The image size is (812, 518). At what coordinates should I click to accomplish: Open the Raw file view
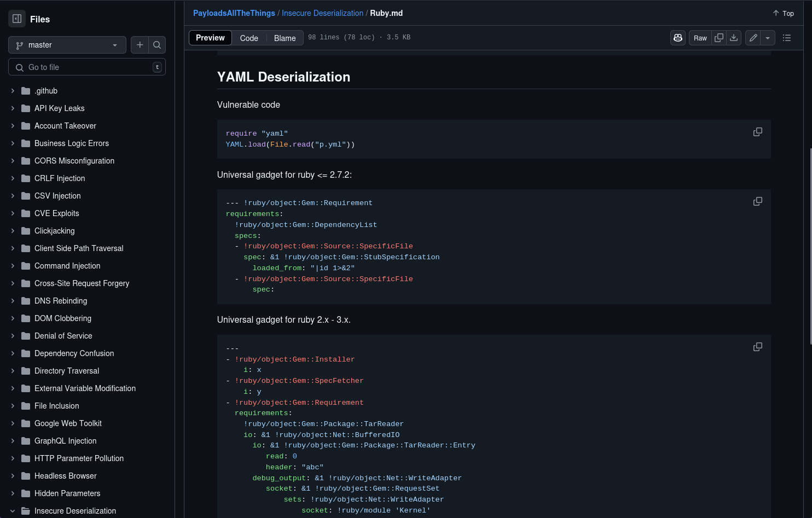700,38
